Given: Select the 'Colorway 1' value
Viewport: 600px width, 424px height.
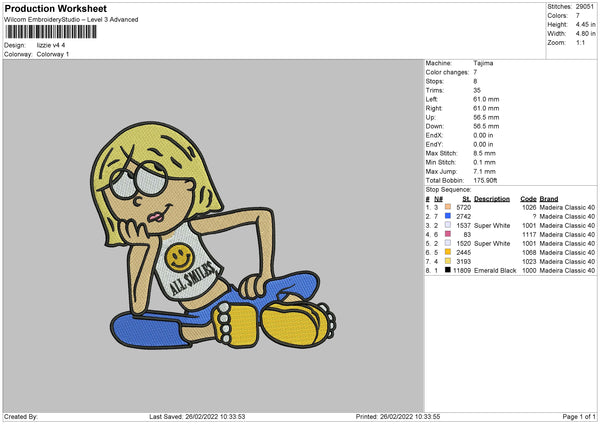Looking at the screenshot, I should pyautogui.click(x=53, y=54).
